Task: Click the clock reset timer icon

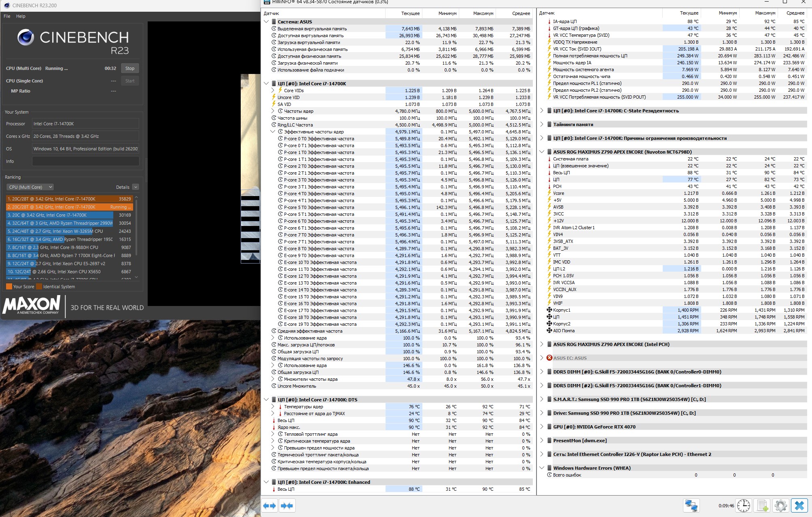Action: 743,505
